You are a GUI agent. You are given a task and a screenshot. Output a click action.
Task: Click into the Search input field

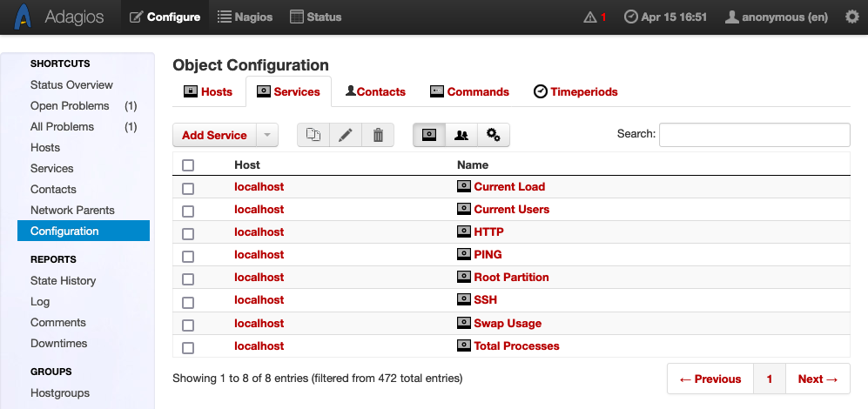point(754,135)
